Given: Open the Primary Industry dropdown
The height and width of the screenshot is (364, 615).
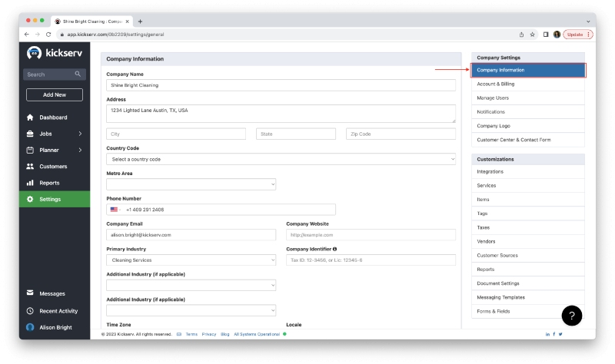Looking at the screenshot, I should pyautogui.click(x=191, y=260).
